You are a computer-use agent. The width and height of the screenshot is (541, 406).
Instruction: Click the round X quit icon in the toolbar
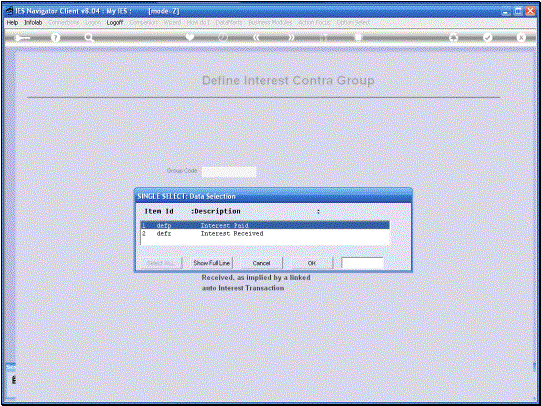coord(521,37)
